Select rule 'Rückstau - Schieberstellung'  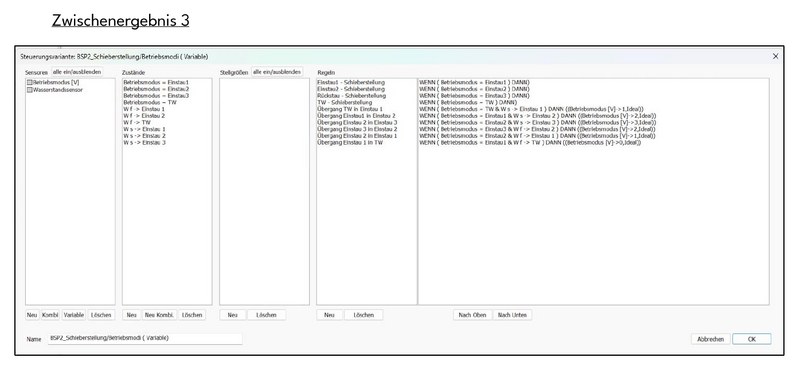point(352,95)
